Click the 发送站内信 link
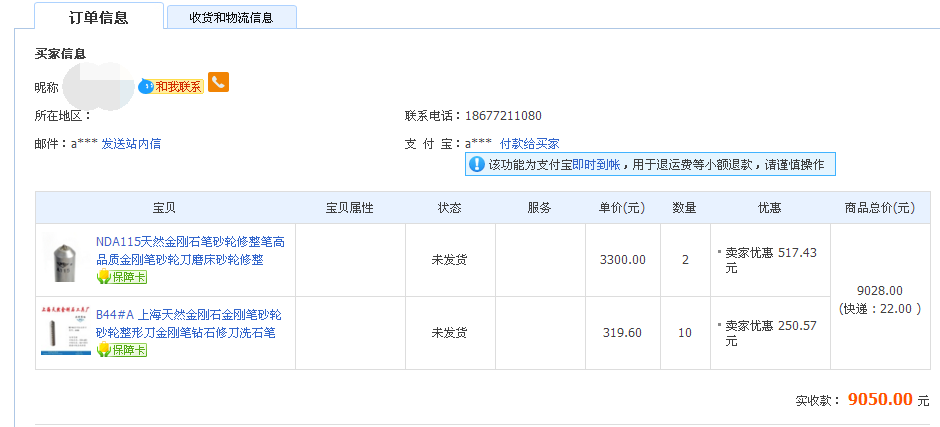940x427 pixels. click(x=131, y=144)
